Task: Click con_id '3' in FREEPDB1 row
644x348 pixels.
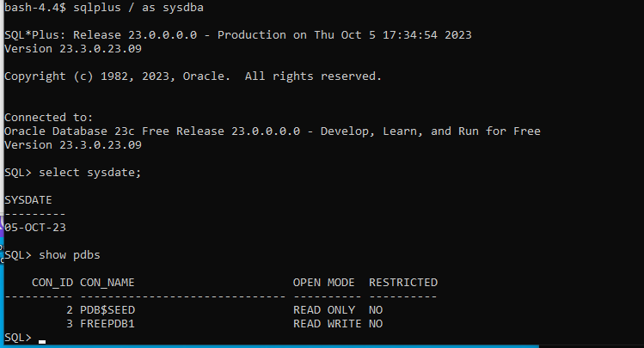Action: 70,324
